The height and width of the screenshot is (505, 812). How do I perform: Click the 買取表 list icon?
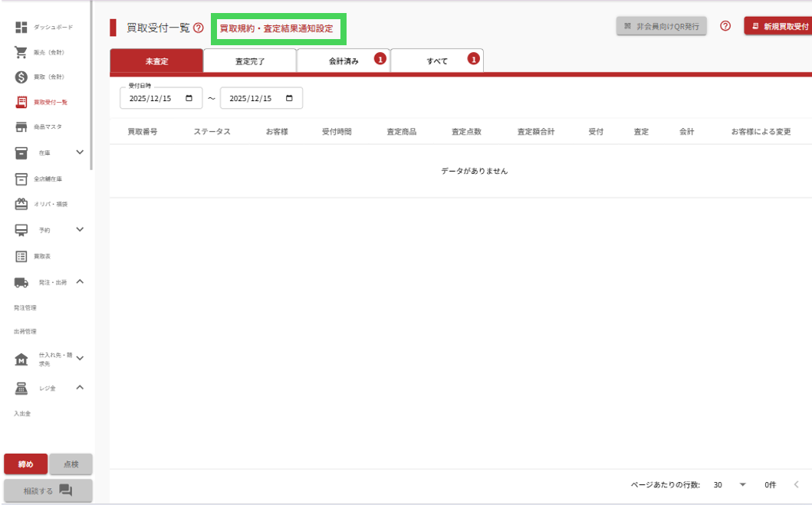click(x=21, y=256)
